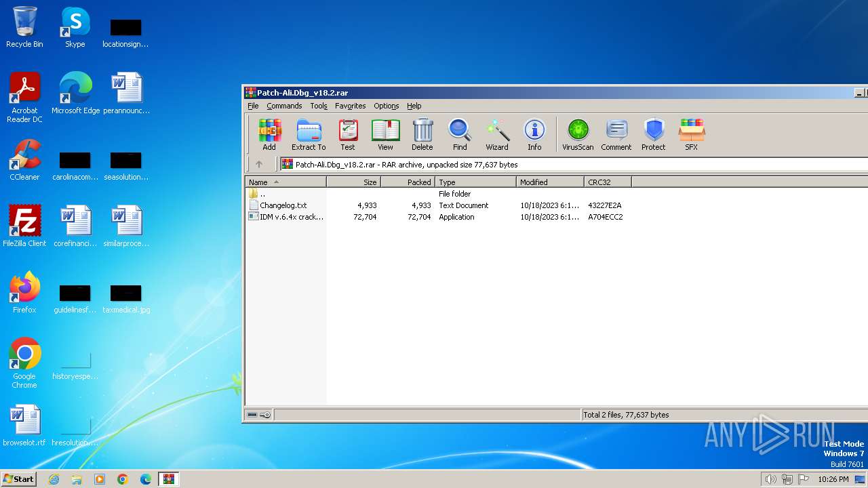Select the Firefox desktop shortcut
The height and width of the screenshot is (488, 868).
click(24, 293)
